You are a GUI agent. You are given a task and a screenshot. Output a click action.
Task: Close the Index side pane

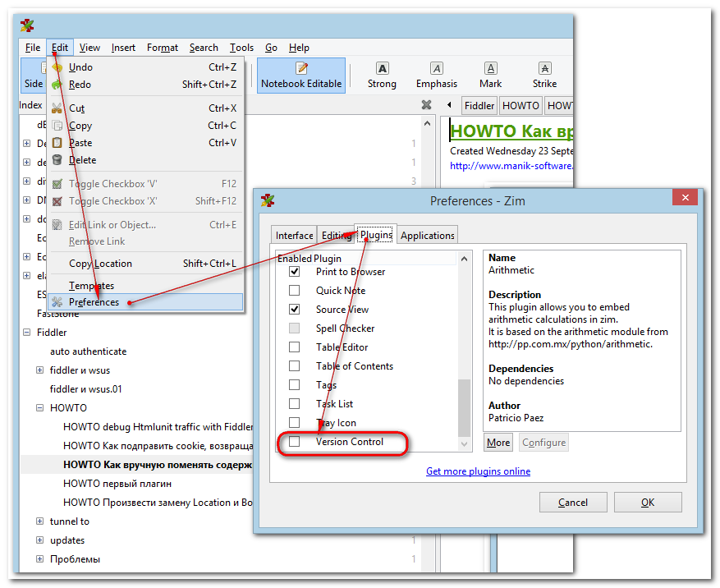[x=426, y=105]
